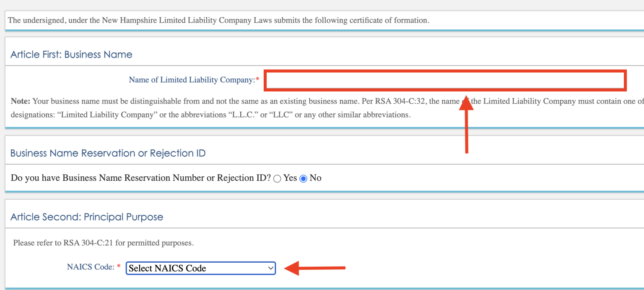Click the "Business Name Reservation or Rejection ID" heading
644x290 pixels.
coord(108,153)
